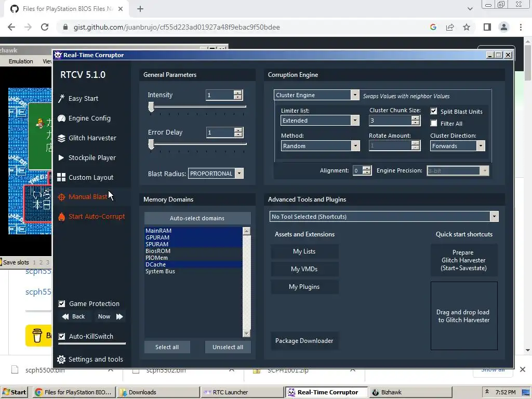Click Prepare Glitch Harvester shortcut

pyautogui.click(x=464, y=260)
